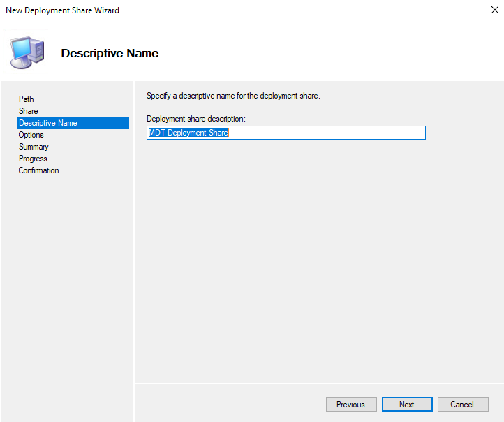The width and height of the screenshot is (504, 422).
Task: Select the Share step in sidebar
Action: coord(29,111)
